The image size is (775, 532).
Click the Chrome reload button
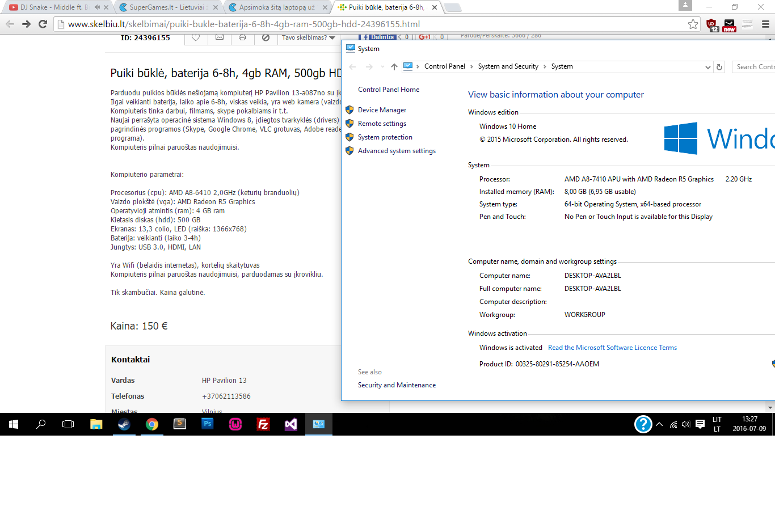pyautogui.click(x=43, y=24)
